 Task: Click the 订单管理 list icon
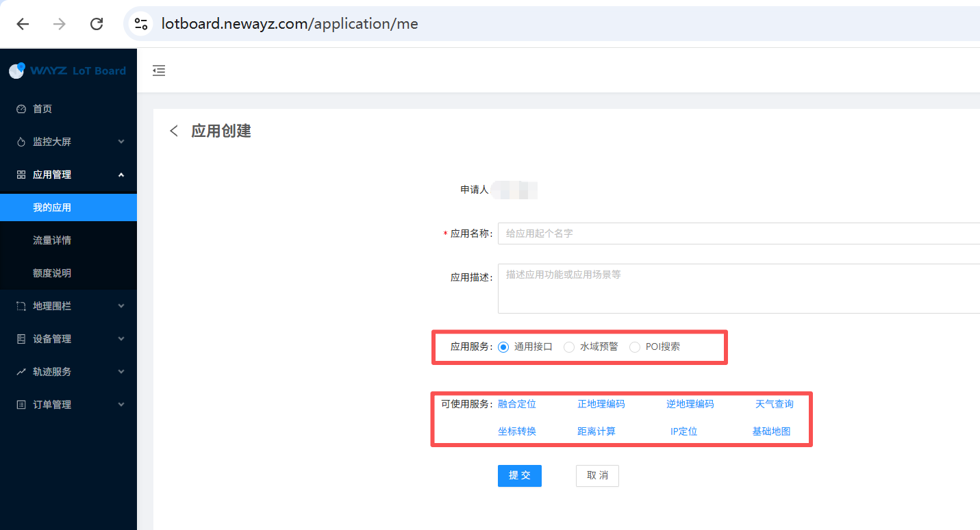tap(21, 405)
